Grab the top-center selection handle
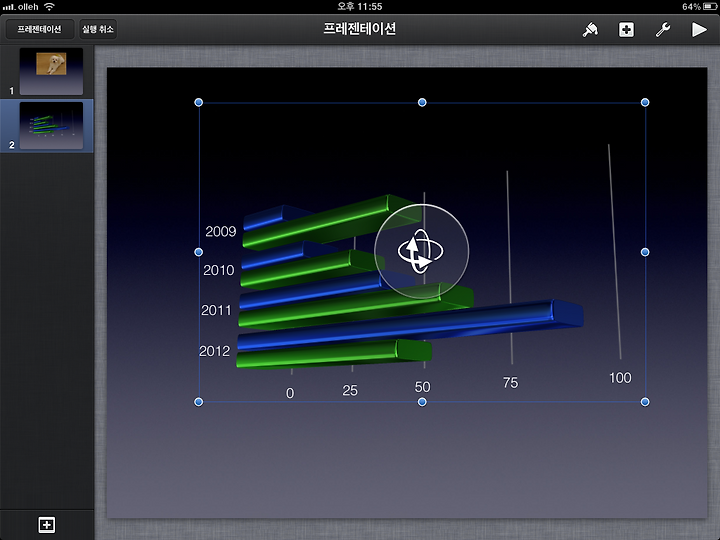The width and height of the screenshot is (720, 540). tap(422, 102)
